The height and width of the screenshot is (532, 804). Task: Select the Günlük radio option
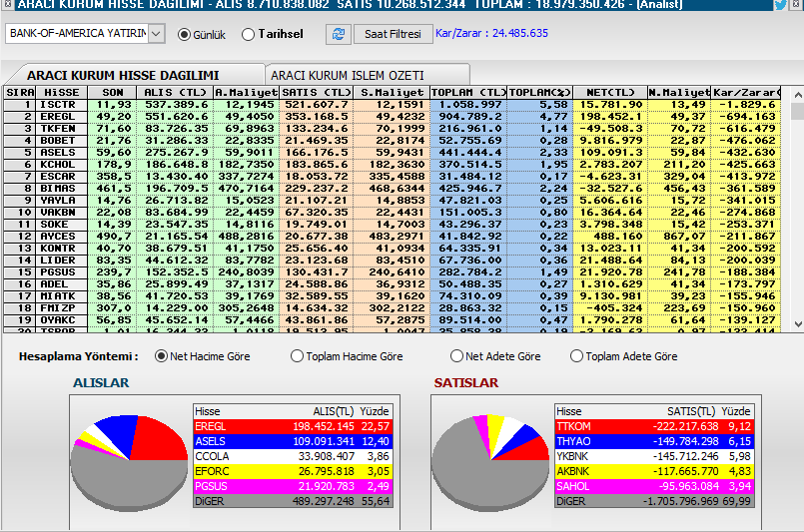tap(184, 35)
